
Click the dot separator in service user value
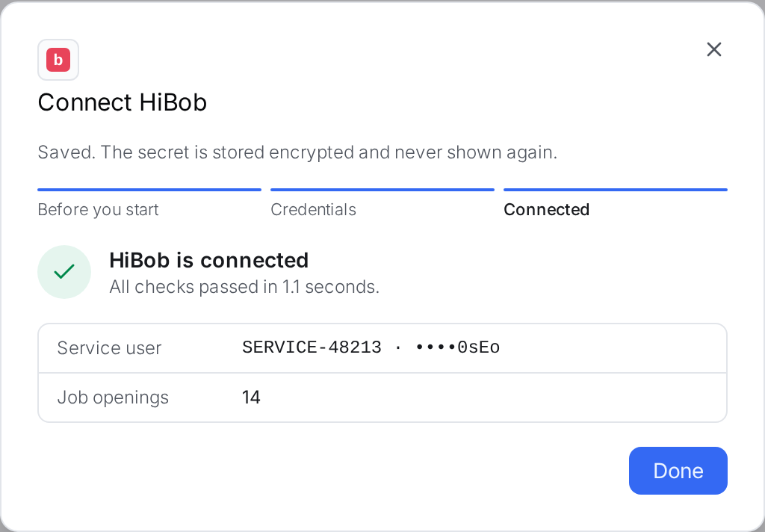[398, 347]
